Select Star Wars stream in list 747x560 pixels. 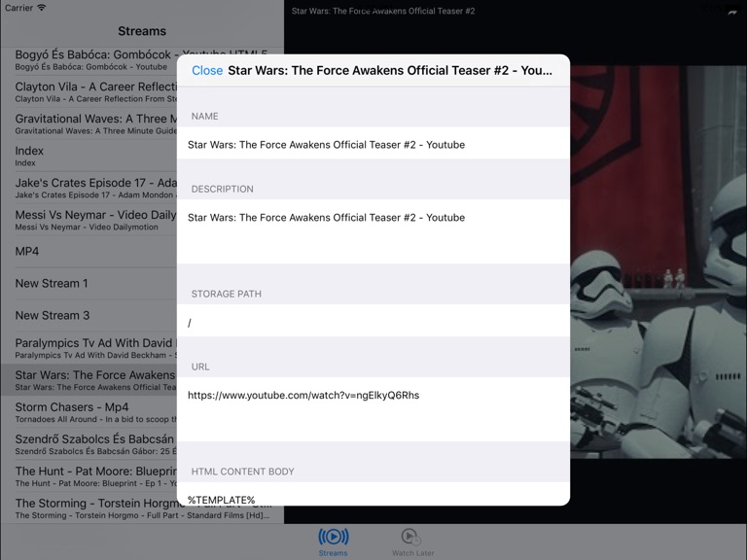(x=89, y=380)
